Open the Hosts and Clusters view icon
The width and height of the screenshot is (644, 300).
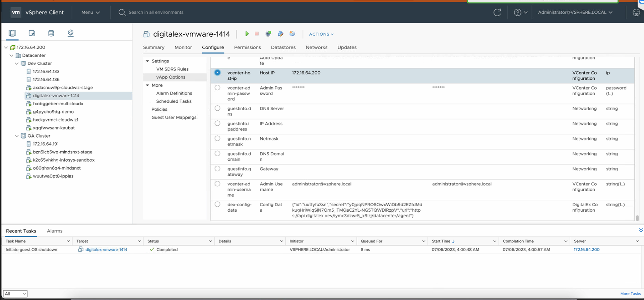tap(12, 33)
